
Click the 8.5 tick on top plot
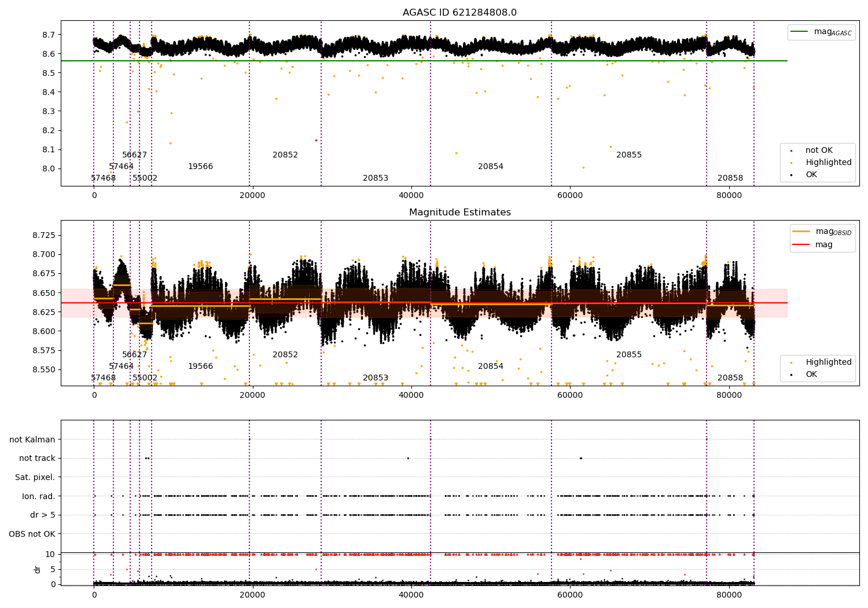(49, 73)
